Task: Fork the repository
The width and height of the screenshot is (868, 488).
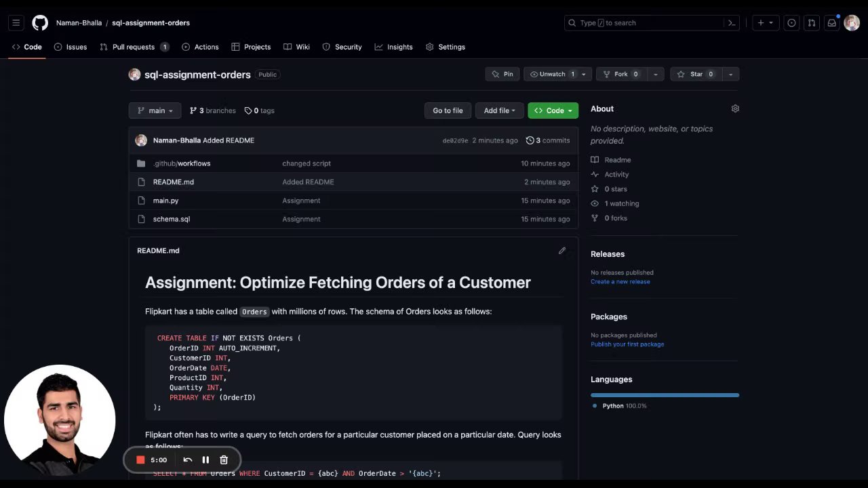Action: (620, 74)
